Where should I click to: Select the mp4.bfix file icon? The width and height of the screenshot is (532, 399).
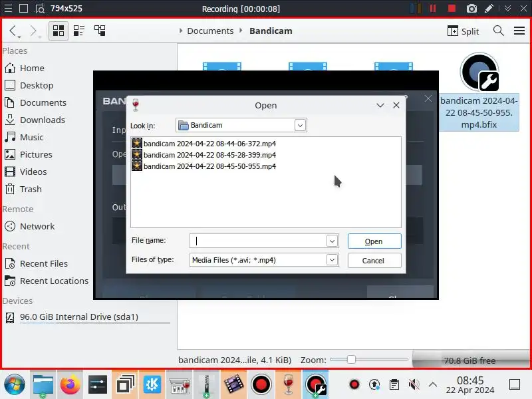pos(479,73)
